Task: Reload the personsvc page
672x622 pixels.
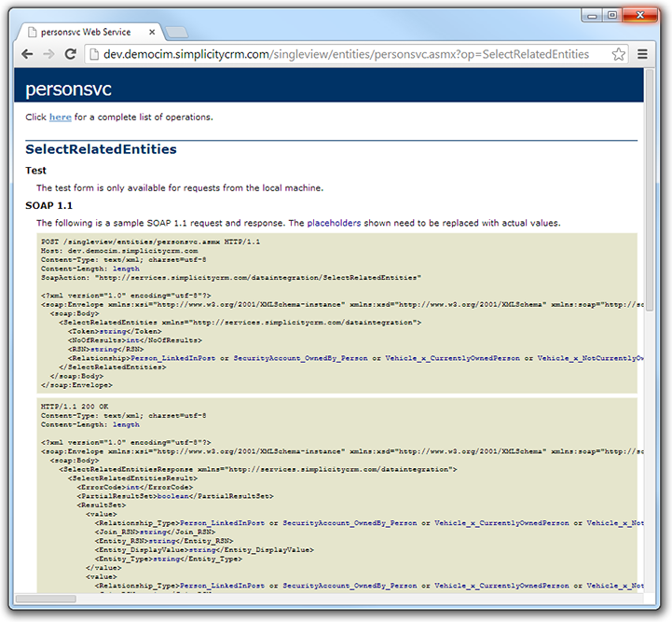Action: point(70,54)
